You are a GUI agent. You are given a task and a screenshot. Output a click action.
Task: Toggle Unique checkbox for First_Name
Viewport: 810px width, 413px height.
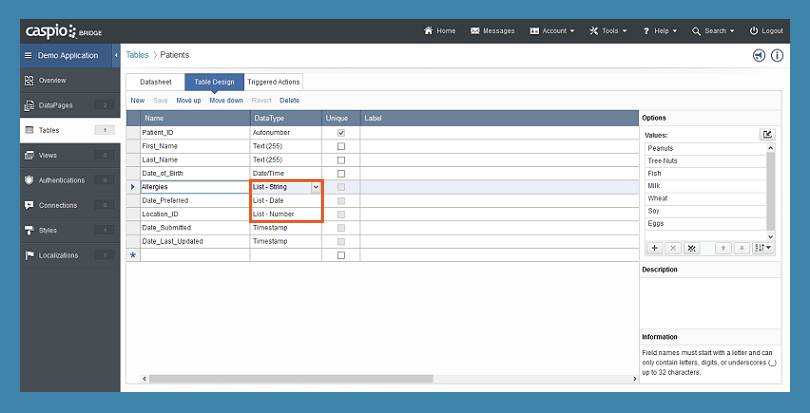(341, 146)
